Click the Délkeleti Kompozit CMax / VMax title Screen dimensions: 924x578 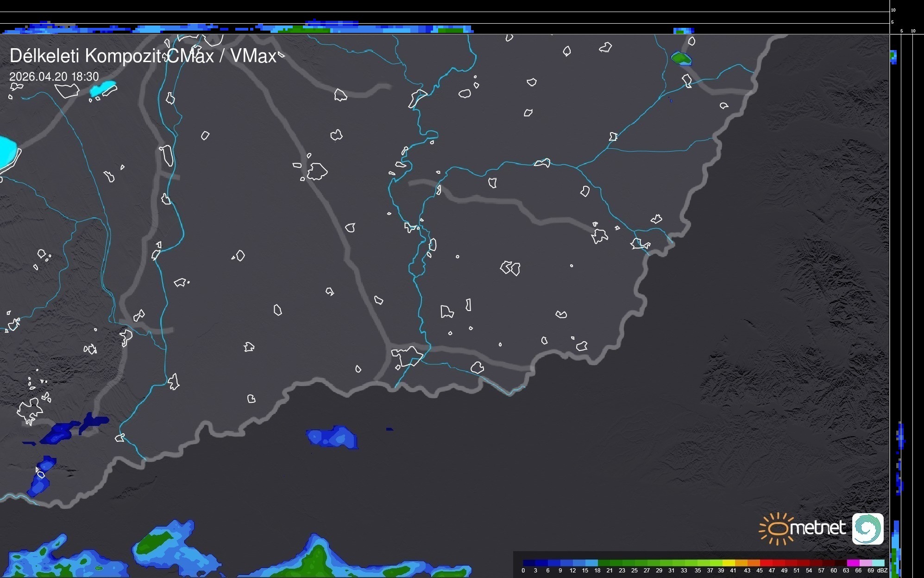tap(143, 56)
